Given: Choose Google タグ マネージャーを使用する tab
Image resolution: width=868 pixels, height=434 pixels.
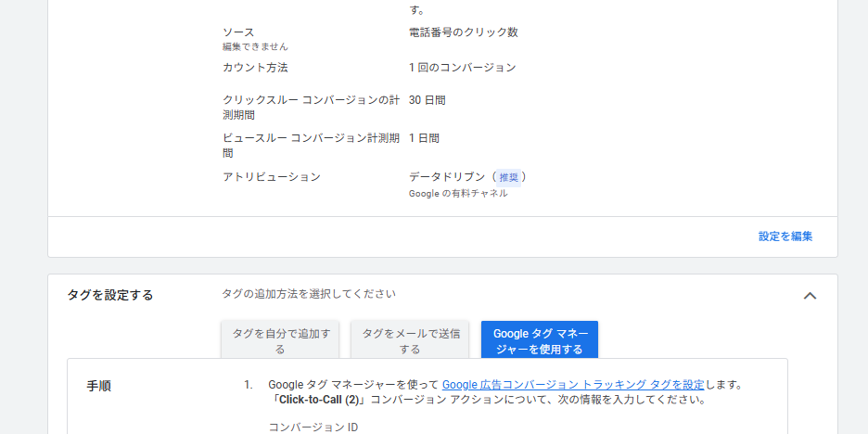Looking at the screenshot, I should coord(539,340).
